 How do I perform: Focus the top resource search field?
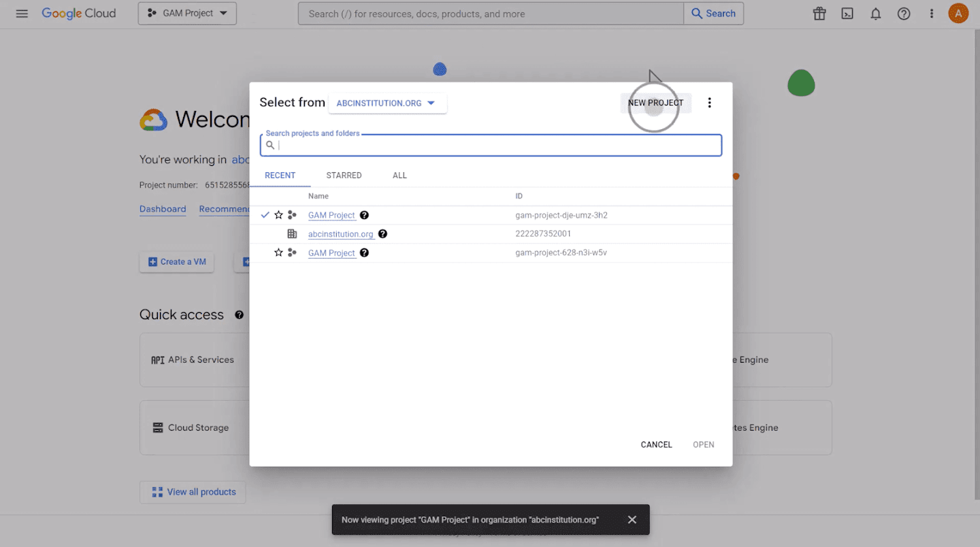point(491,14)
